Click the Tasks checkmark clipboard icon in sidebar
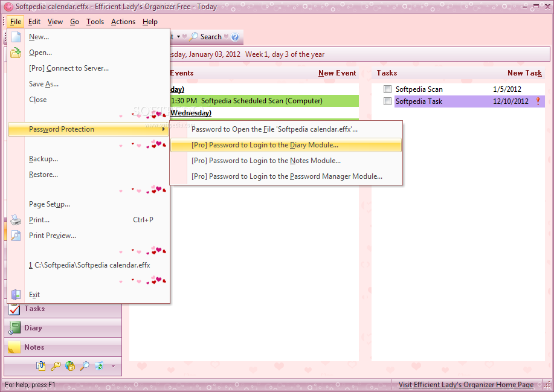The height and width of the screenshot is (392, 554). [14, 309]
